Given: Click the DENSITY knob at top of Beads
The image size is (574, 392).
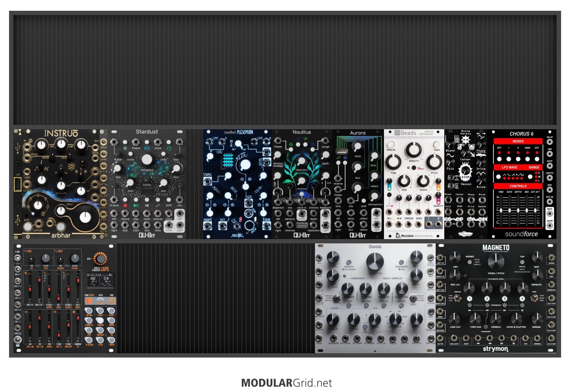Looking at the screenshot, I should 414,149.
